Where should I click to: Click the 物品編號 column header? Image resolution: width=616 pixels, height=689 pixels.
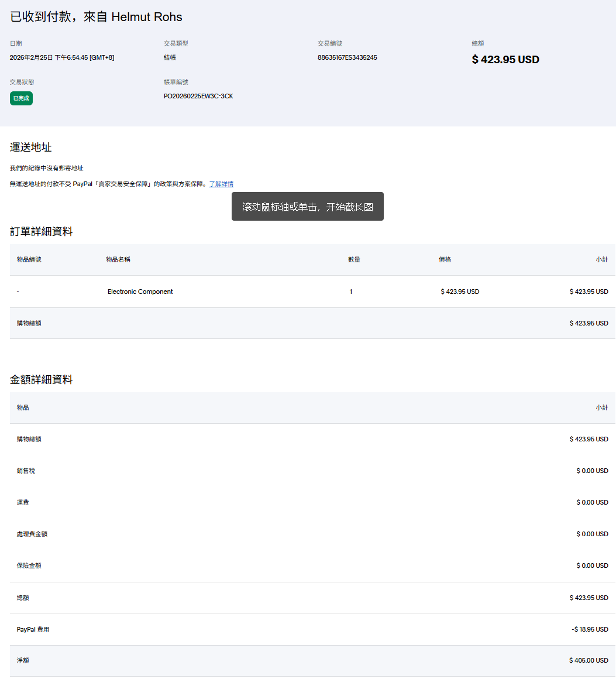pos(29,259)
